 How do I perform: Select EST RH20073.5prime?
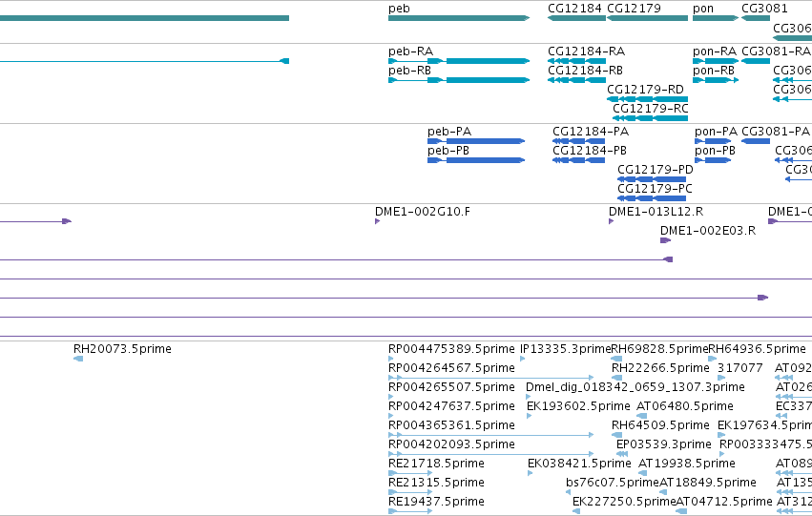tap(78, 359)
